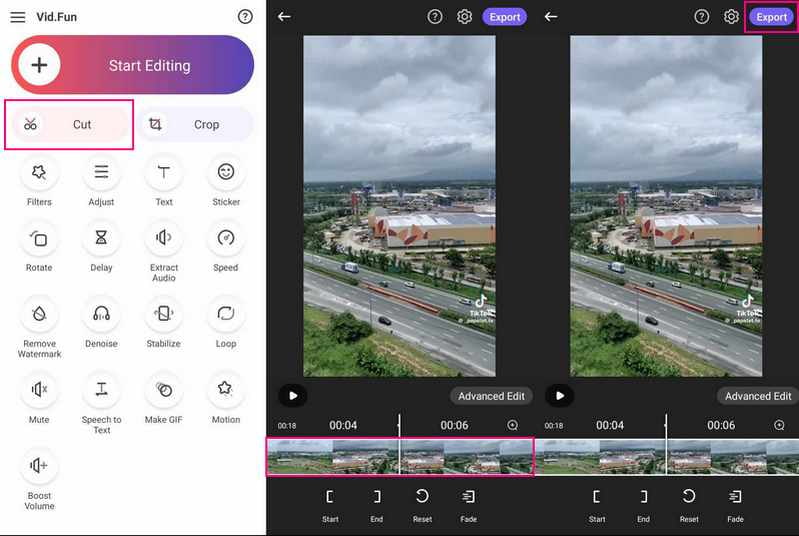799x536 pixels.
Task: Open Advanced Edit in the right panel
Action: coord(757,396)
